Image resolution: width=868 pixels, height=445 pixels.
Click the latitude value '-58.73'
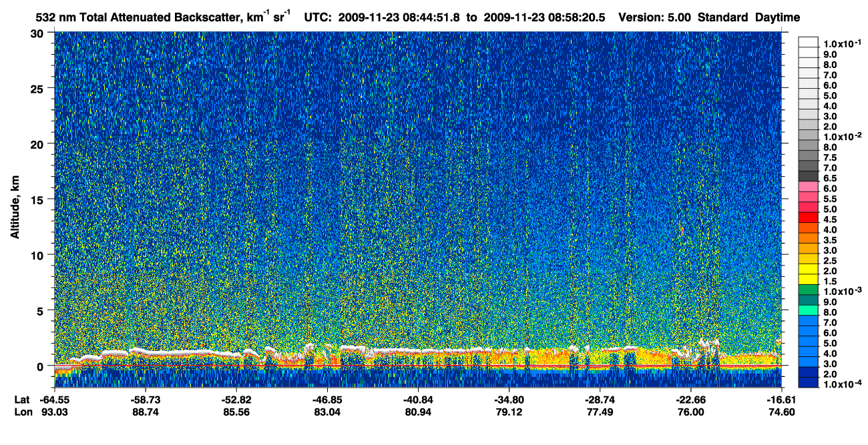click(145, 399)
